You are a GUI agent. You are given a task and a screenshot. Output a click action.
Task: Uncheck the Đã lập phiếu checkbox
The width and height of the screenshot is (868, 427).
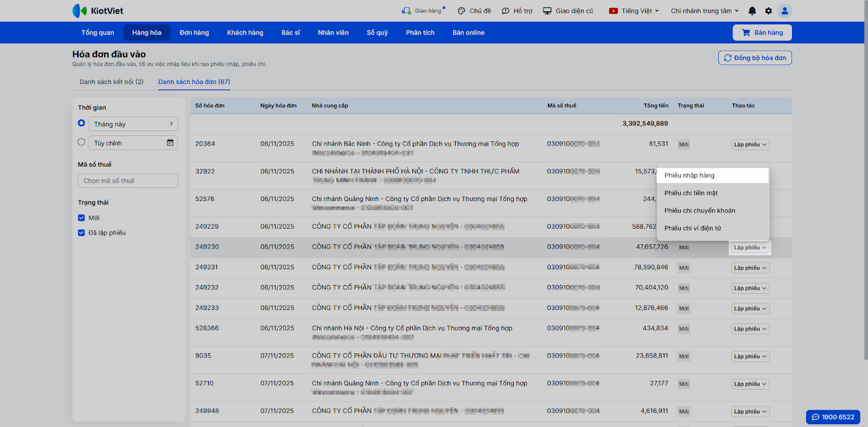[81, 233]
